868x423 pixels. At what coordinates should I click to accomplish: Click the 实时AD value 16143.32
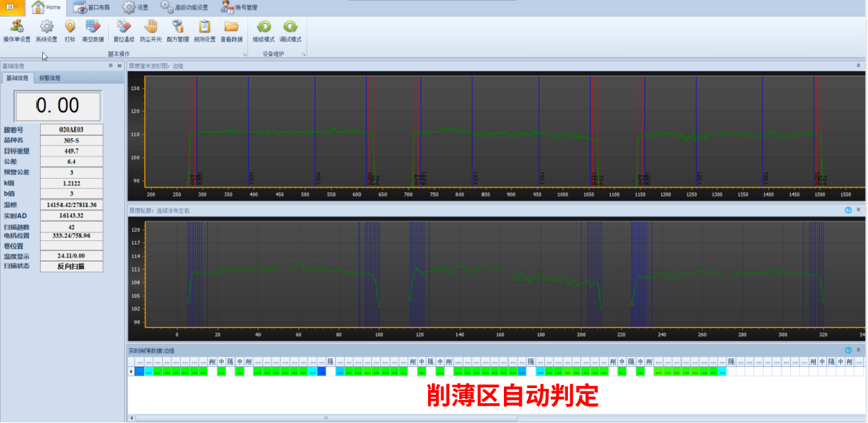[71, 215]
